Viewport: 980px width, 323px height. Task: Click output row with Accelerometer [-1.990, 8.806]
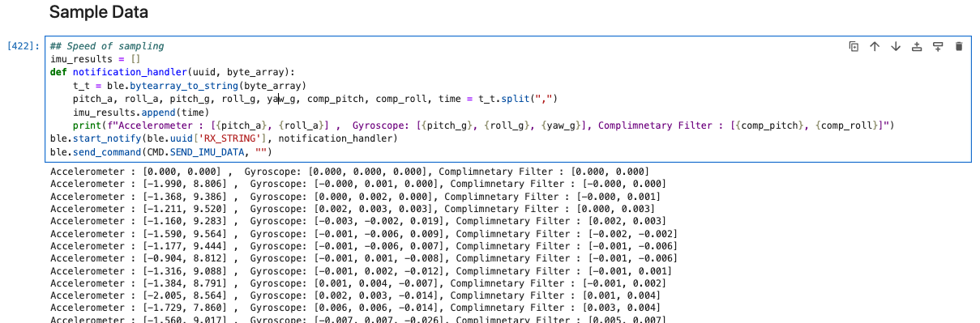coord(358,185)
